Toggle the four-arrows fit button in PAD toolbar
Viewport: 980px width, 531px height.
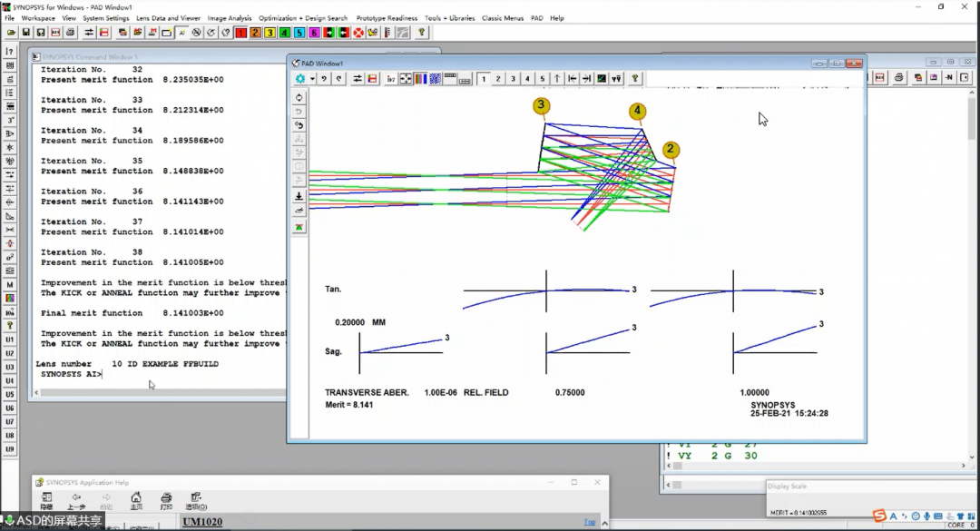pos(406,79)
